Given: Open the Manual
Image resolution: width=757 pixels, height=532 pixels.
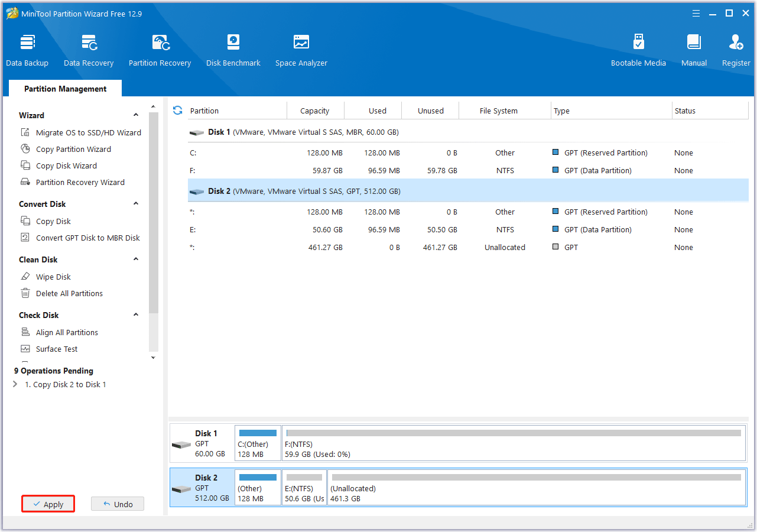Looking at the screenshot, I should (x=693, y=48).
